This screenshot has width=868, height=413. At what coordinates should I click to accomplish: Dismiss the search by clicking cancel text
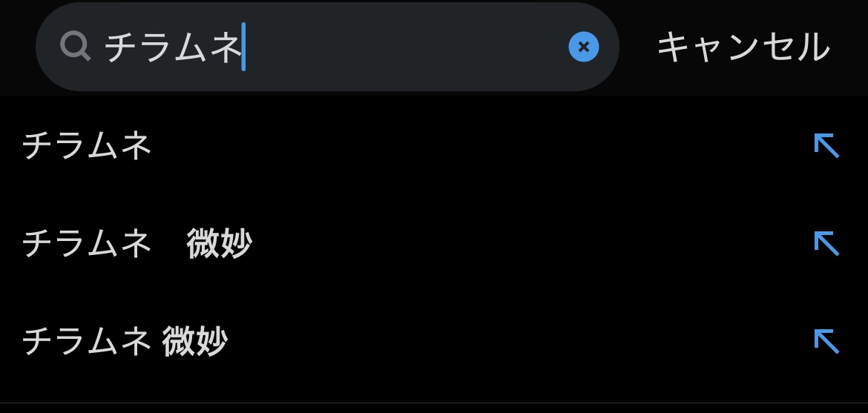click(x=743, y=47)
